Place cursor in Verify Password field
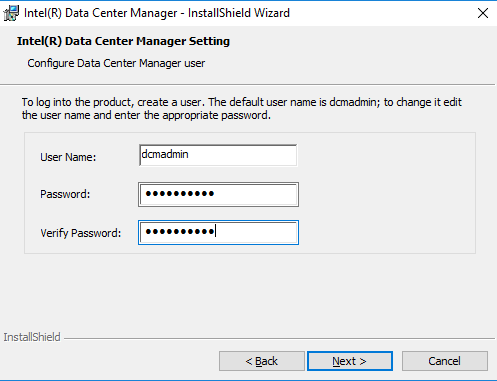The width and height of the screenshot is (497, 381). [x=218, y=232]
